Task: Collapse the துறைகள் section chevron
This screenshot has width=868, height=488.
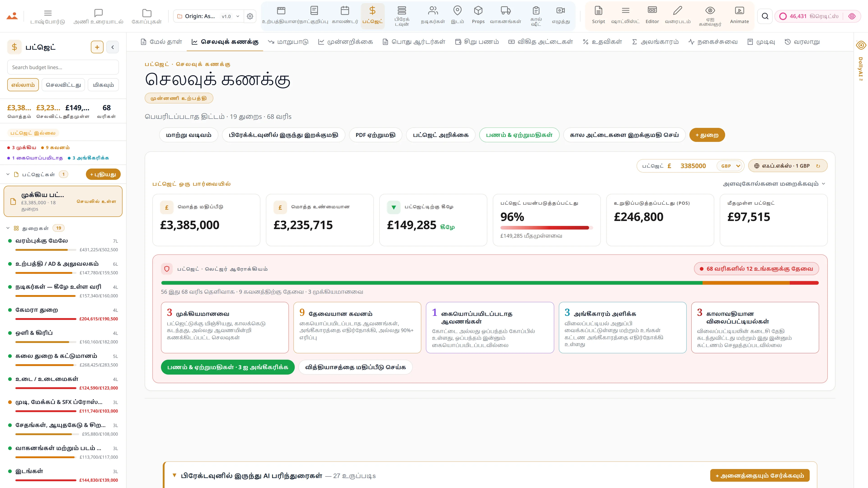Action: click(x=8, y=228)
